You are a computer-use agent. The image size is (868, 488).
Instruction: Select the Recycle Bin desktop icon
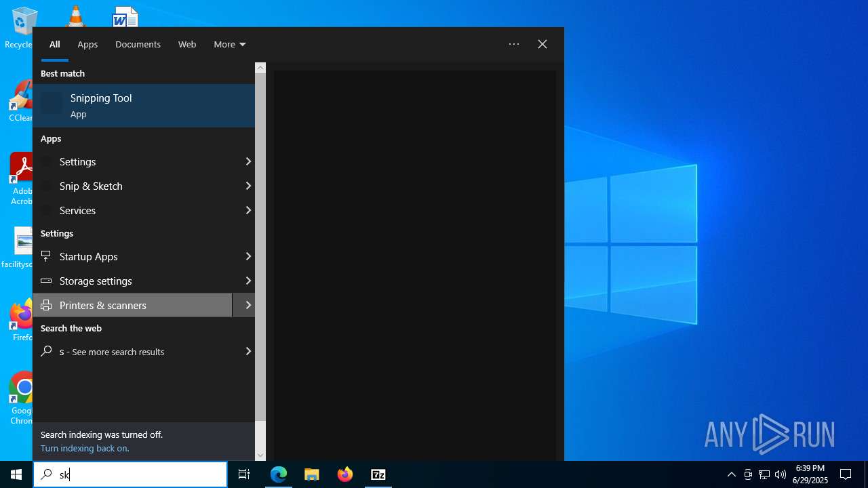coord(20,28)
